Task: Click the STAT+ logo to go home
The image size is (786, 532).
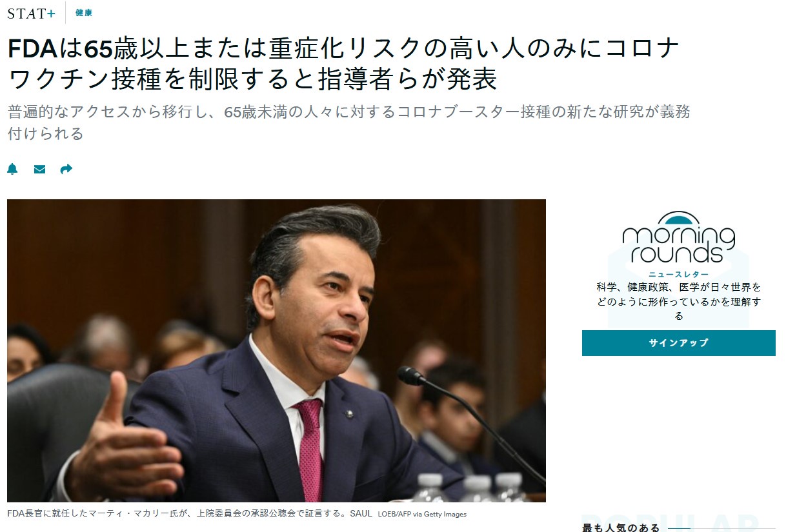Action: [31, 13]
